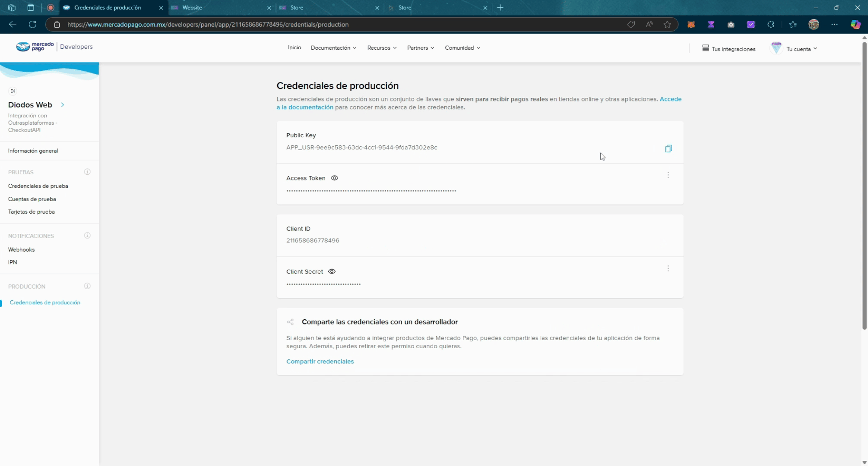Open the browser profile avatar
This screenshot has width=868, height=466.
(x=814, y=25)
